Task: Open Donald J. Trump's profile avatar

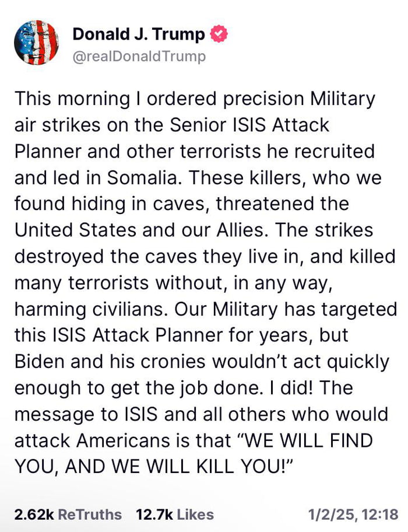Action: 36,44
